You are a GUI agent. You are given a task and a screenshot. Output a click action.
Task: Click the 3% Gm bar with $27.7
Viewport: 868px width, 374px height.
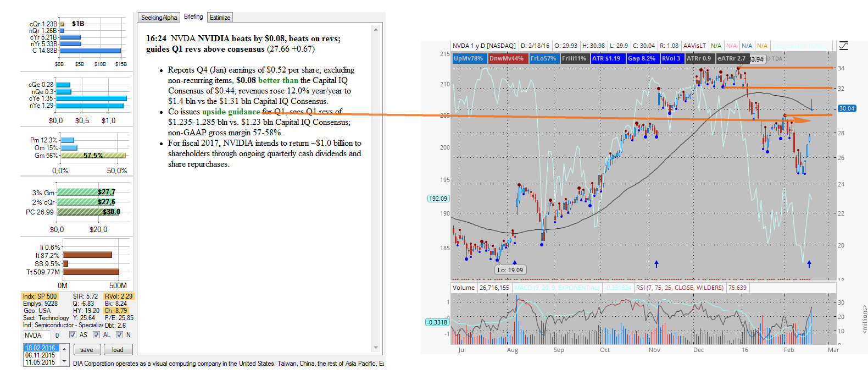pos(86,192)
